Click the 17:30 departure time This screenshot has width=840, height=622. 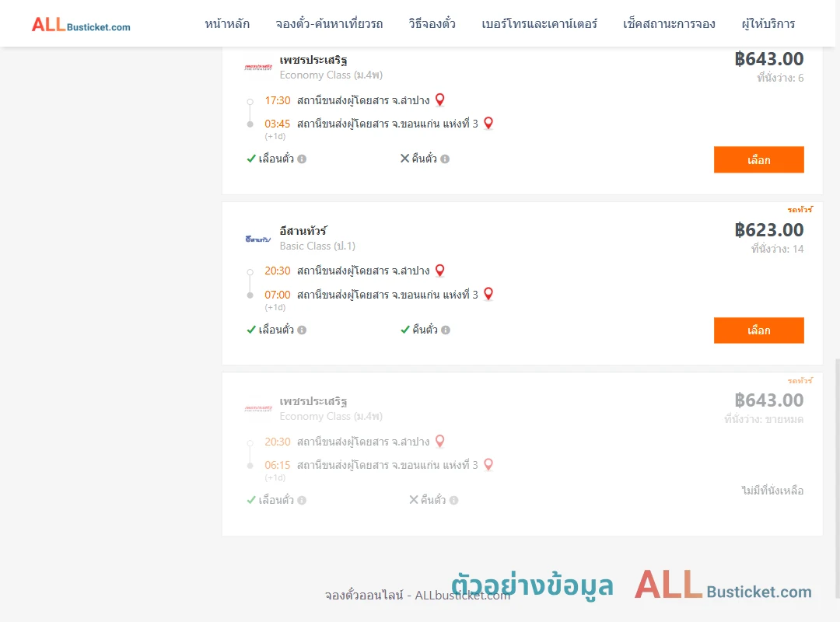(278, 100)
